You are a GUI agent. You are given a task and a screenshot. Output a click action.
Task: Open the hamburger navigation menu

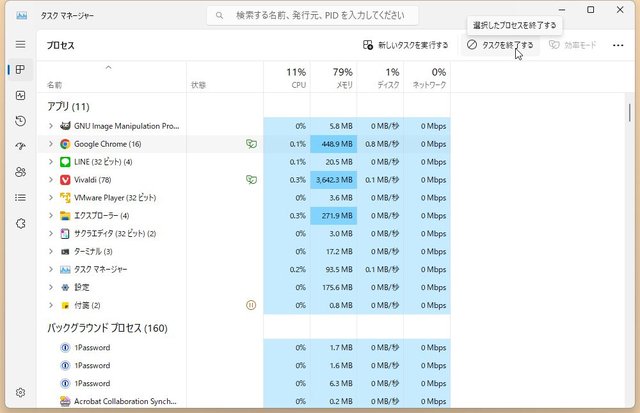click(x=20, y=44)
